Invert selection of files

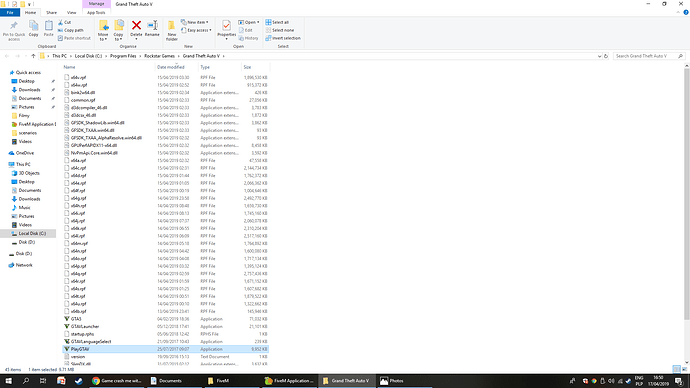[x=283, y=38]
